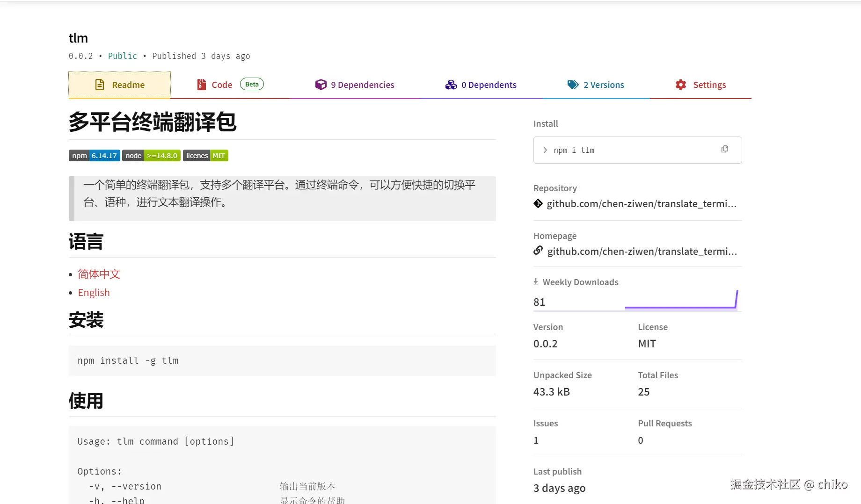
Task: Click the npm 6.14.17 badge
Action: point(95,156)
